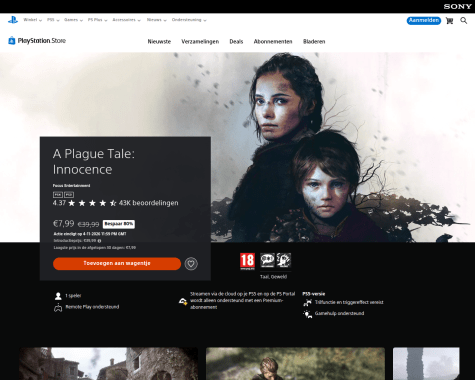The image size is (475, 380).
Task: Open the 43K beoordelingen ratings link
Action: point(149,203)
